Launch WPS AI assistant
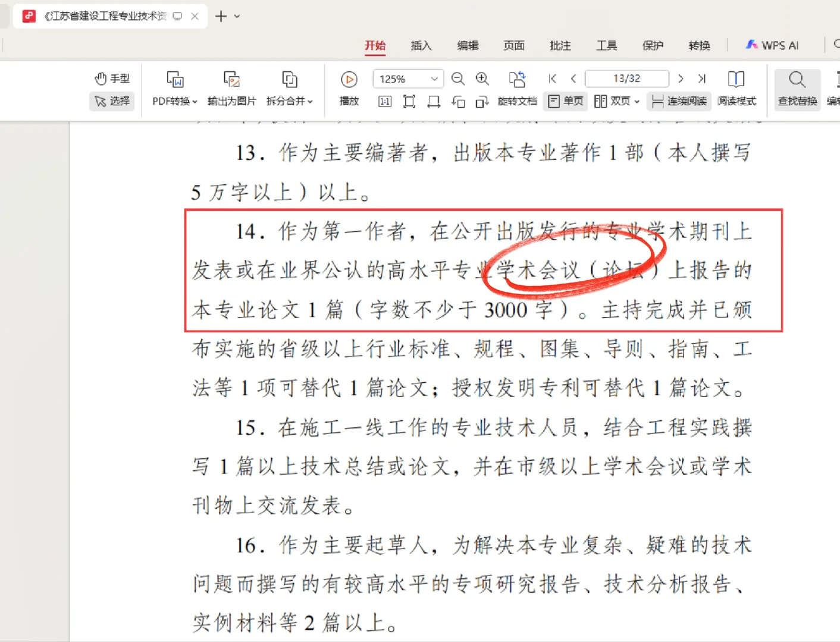840x642 pixels. click(772, 45)
